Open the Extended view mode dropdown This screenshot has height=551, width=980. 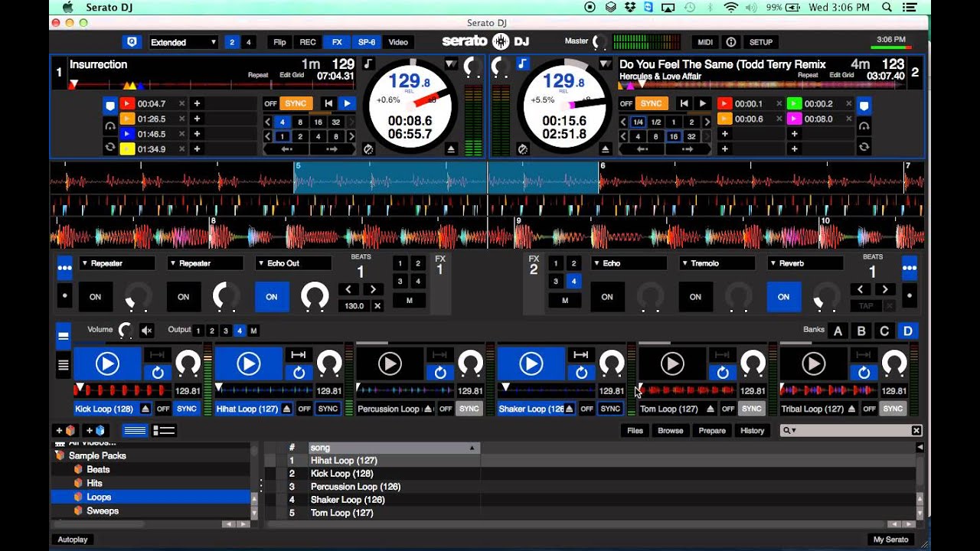tap(183, 42)
